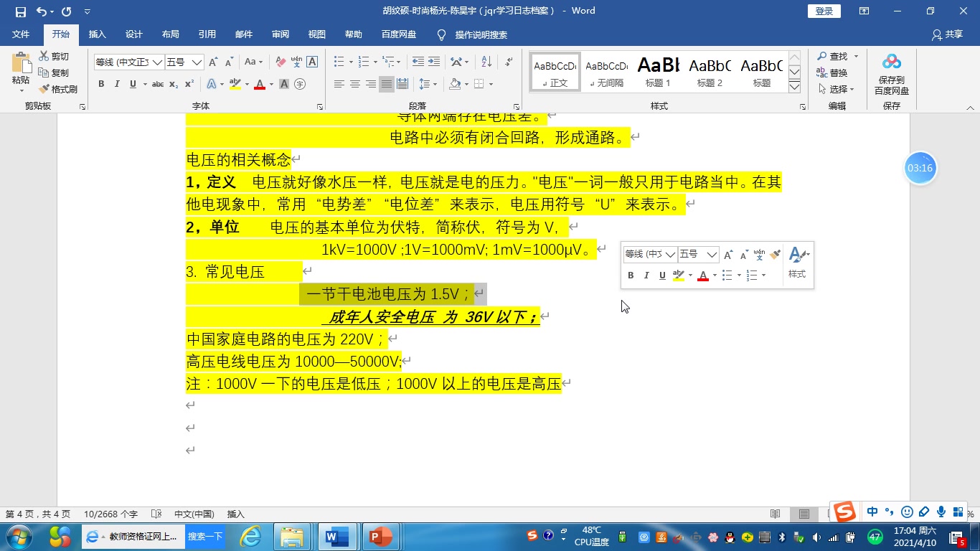Open the ribbon font name dropdown 等线

[x=157, y=62]
